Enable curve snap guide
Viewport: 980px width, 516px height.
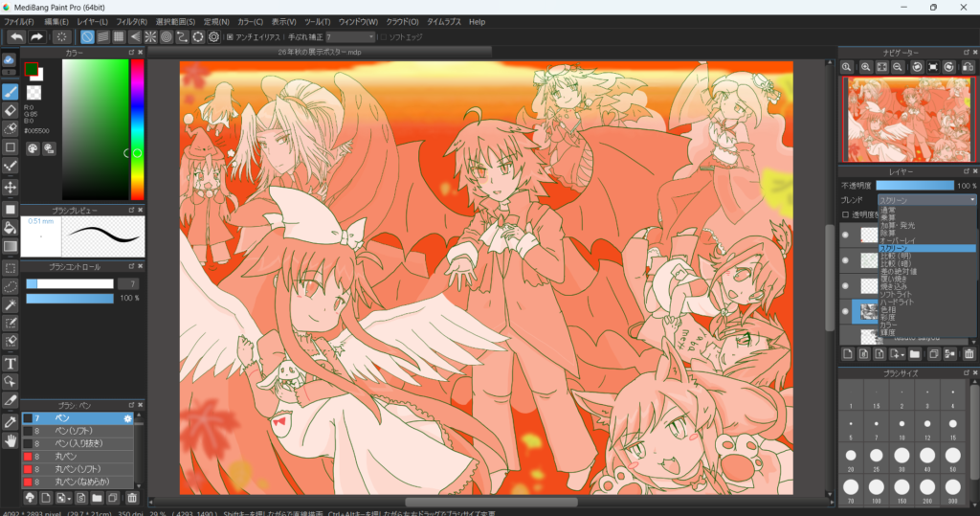point(182,37)
